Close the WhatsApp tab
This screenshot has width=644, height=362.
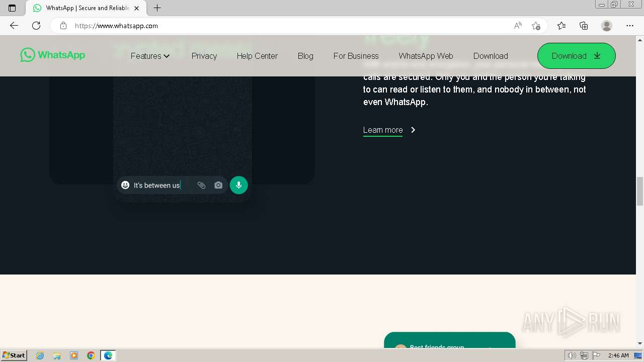point(137,8)
